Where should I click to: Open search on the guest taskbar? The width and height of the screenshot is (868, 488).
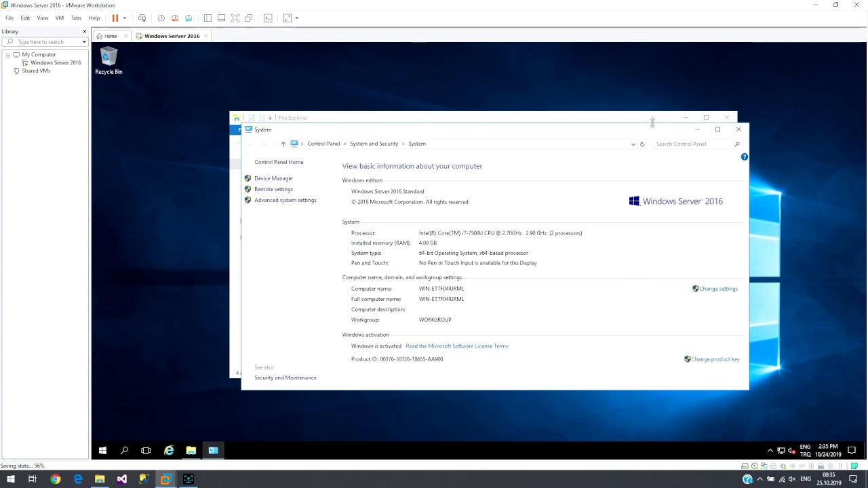(124, 450)
